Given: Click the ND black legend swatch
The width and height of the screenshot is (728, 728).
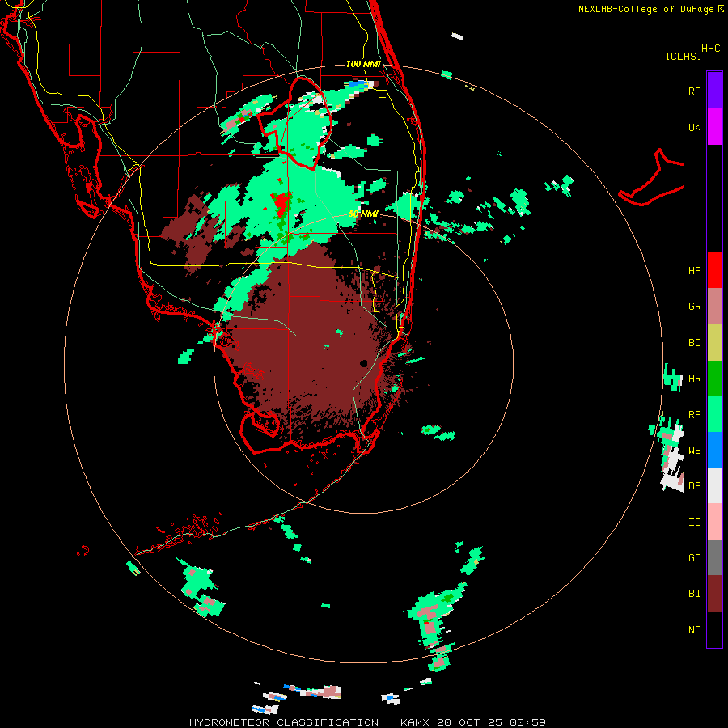Looking at the screenshot, I should [x=714, y=629].
